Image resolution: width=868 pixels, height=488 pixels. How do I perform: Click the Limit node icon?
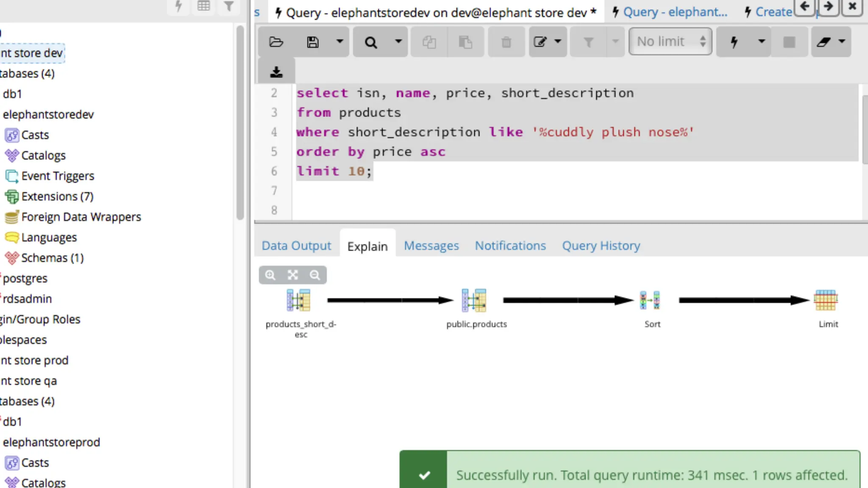pos(825,300)
